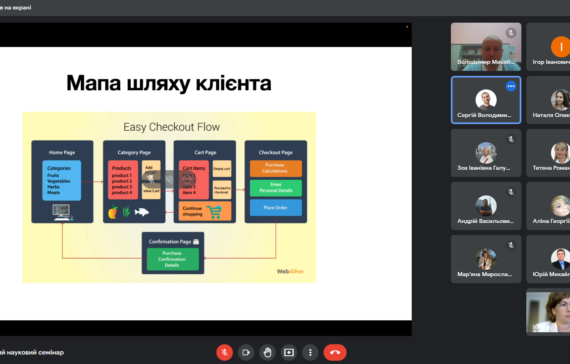Open blue options dots on Сергій tile
The image size is (570, 364).
511,86
